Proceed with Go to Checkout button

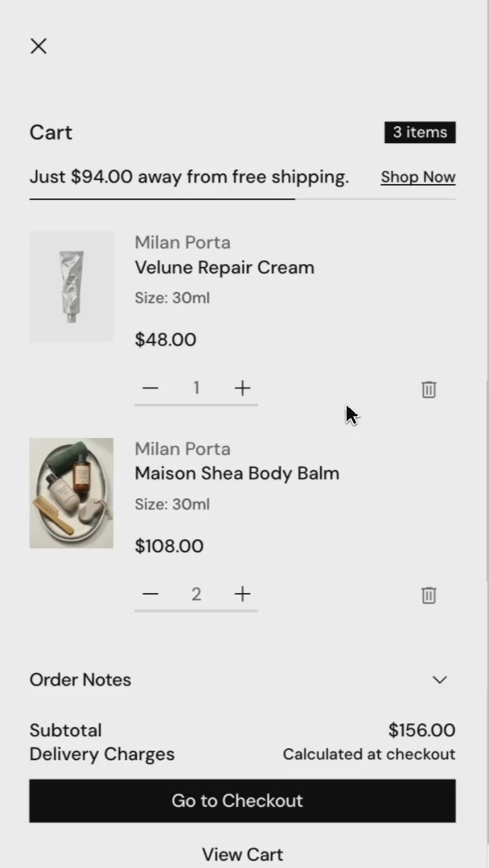[243, 800]
